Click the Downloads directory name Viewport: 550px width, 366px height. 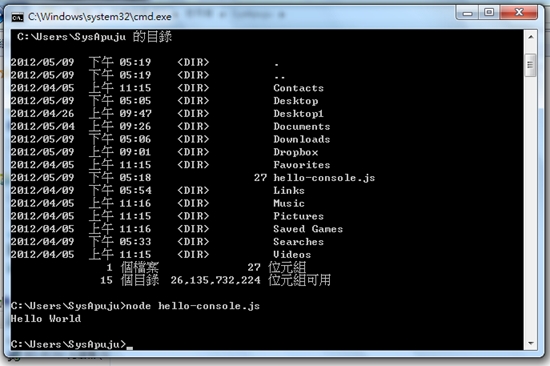(x=302, y=139)
